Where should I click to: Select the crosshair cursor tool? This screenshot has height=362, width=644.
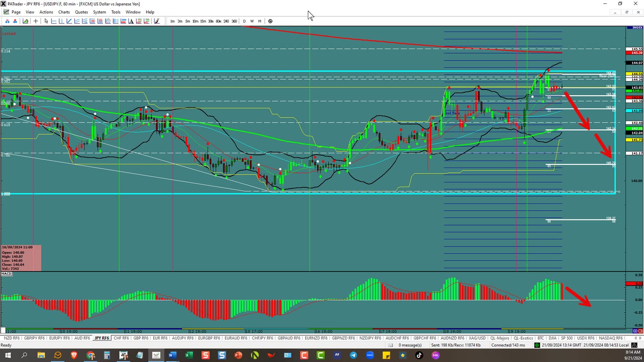36,21
